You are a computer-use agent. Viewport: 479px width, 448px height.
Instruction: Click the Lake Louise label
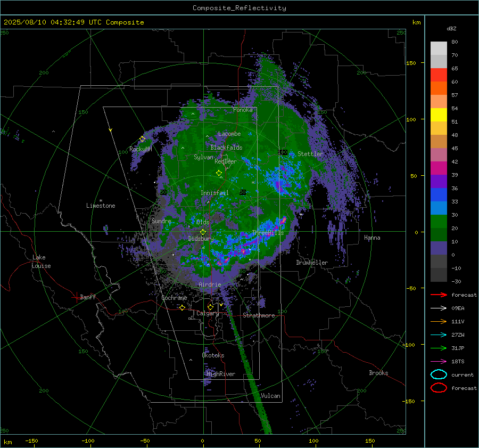(41, 262)
